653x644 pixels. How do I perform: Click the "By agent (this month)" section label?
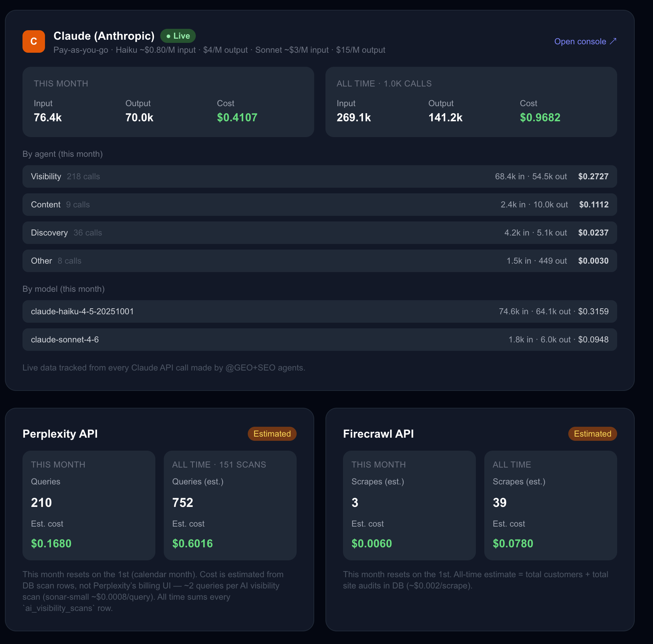pyautogui.click(x=63, y=154)
